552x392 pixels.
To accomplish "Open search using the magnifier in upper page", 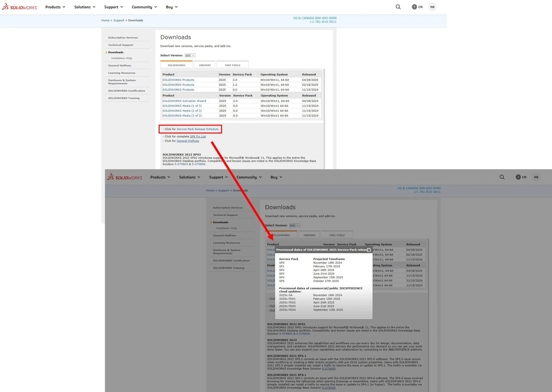I will 398,7.
